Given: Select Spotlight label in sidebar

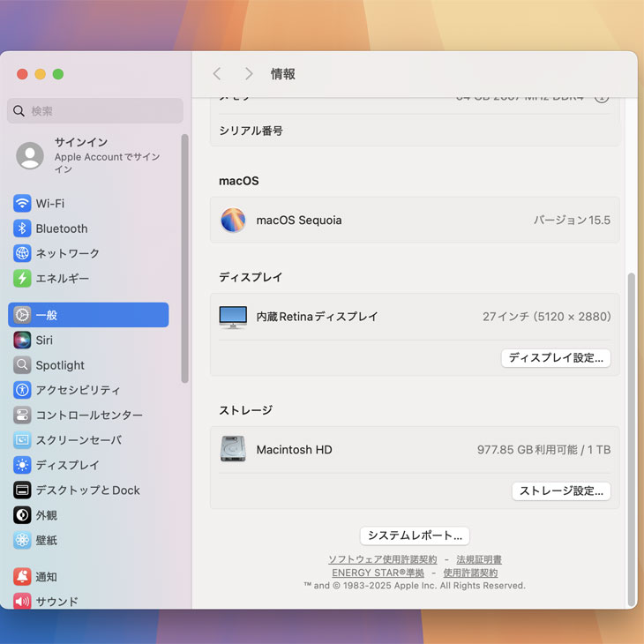Looking at the screenshot, I should pos(60,365).
